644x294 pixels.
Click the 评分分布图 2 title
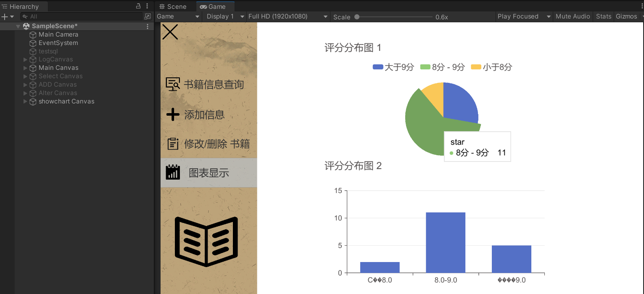353,166
